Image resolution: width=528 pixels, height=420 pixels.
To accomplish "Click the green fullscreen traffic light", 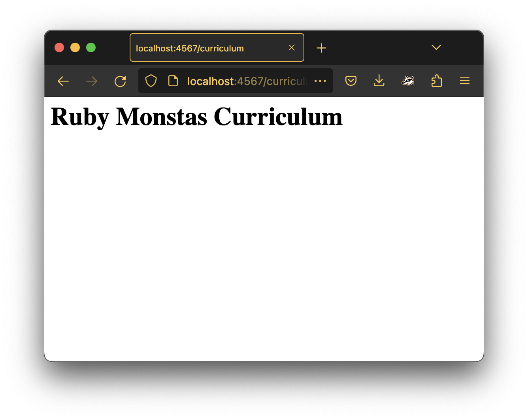I will (x=91, y=47).
